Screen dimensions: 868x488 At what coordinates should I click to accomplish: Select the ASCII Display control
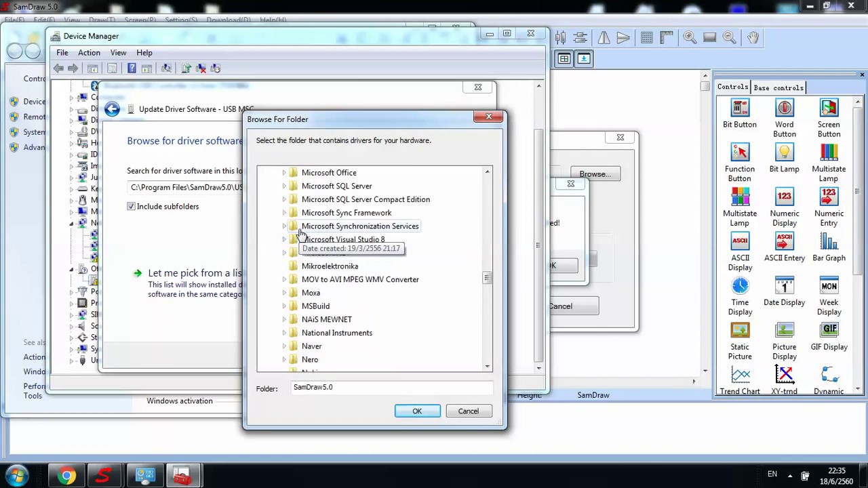pos(740,251)
